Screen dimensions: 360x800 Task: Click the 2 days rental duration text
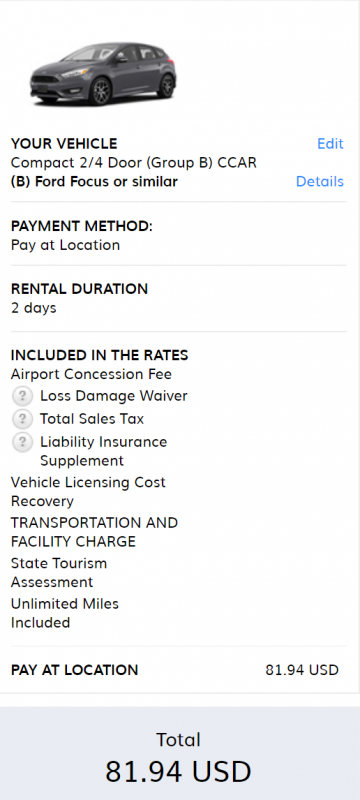click(x=34, y=308)
